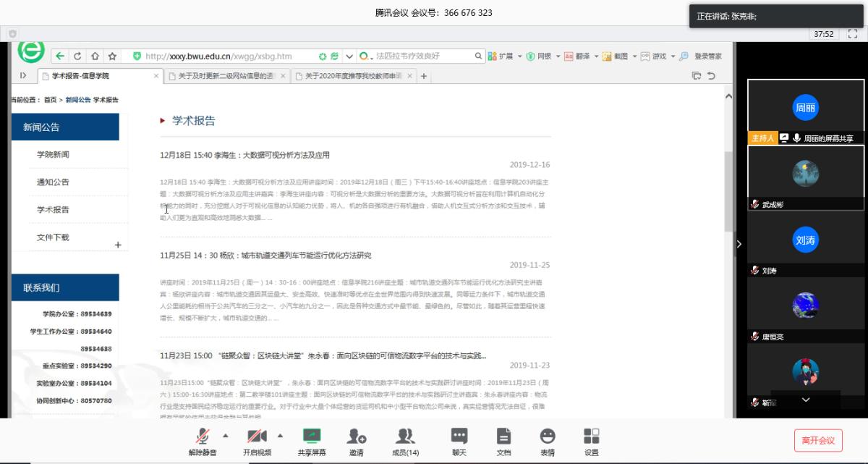
Task: Open the invite (邀请) dialog
Action: point(356,441)
